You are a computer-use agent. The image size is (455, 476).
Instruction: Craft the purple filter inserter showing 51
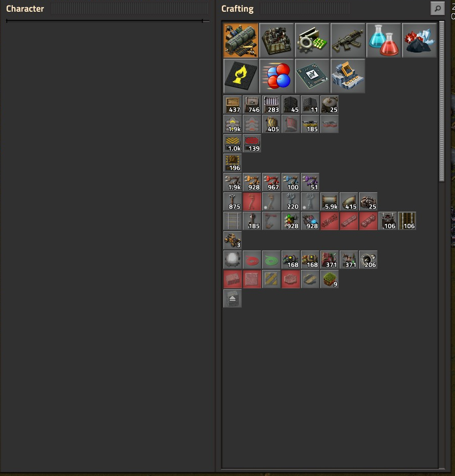coord(310,182)
